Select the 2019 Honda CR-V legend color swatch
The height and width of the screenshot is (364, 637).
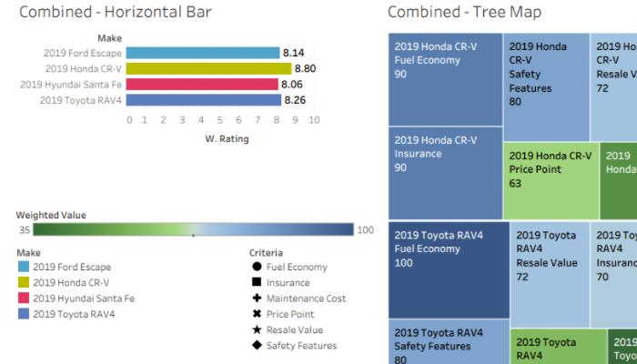tap(24, 282)
